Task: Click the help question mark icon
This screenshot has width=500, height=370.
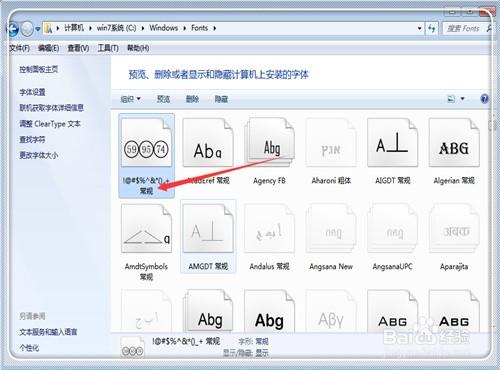Action: click(x=484, y=99)
